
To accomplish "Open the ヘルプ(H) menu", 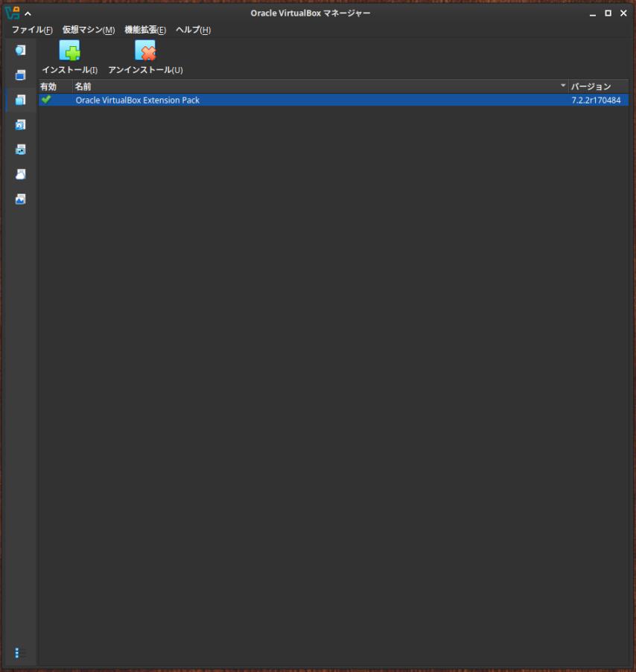I will pyautogui.click(x=194, y=30).
